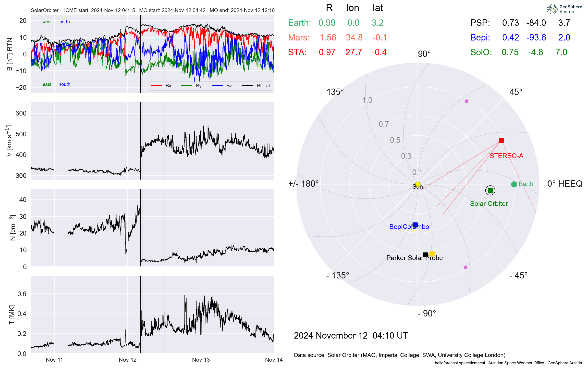Click the Austrian Space Weather Office text
Screen dimensions: 588x368
(516, 363)
